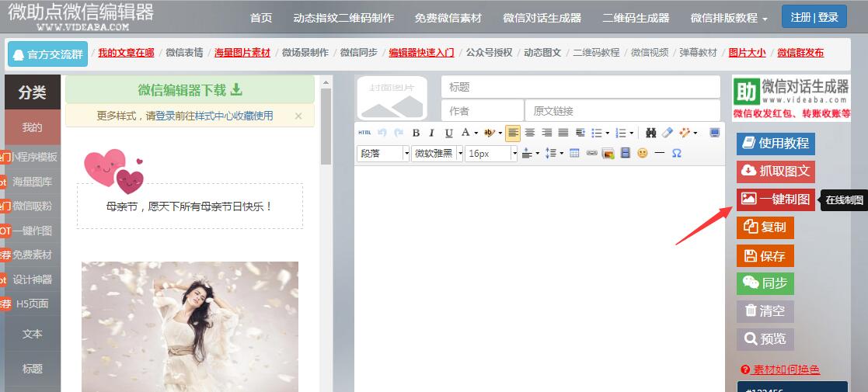This screenshot has width=868, height=392.
Task: Insert an unordered bullet list
Action: click(x=596, y=133)
